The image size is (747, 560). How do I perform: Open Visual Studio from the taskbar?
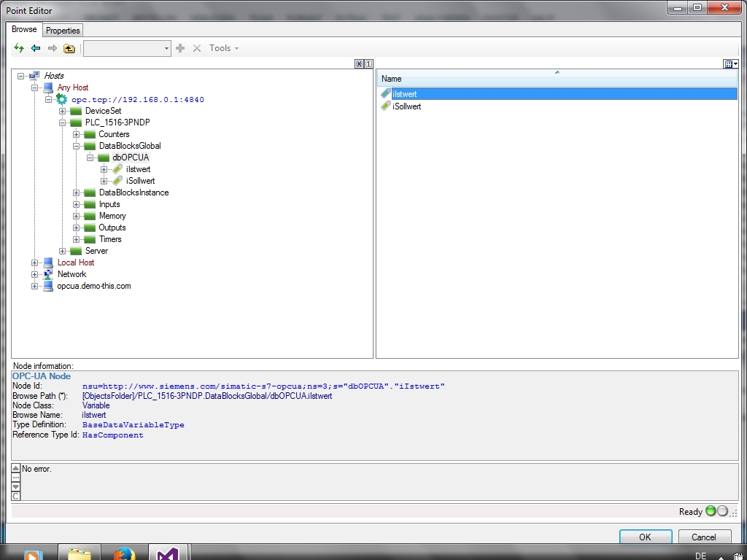coord(168,554)
